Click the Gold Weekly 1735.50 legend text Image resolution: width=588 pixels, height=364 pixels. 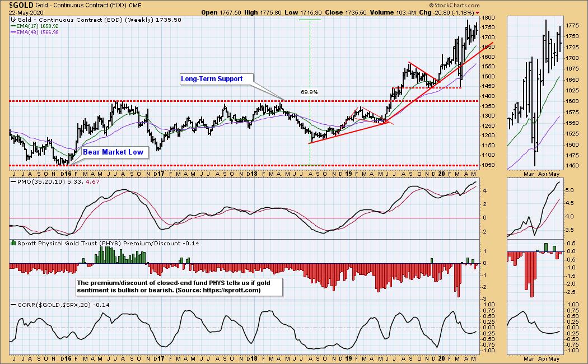[99, 20]
